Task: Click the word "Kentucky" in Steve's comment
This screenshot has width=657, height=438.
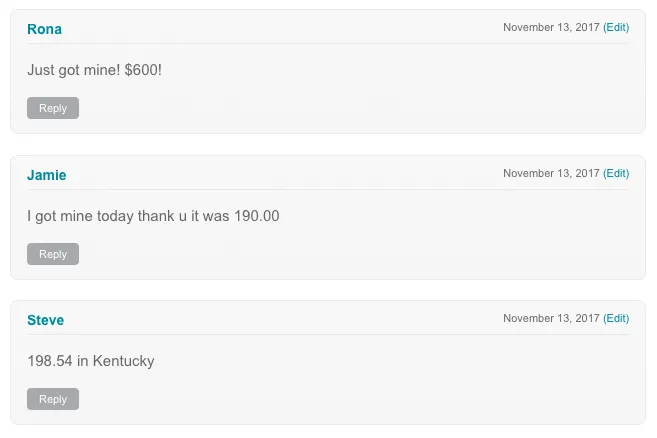Action: pos(123,361)
